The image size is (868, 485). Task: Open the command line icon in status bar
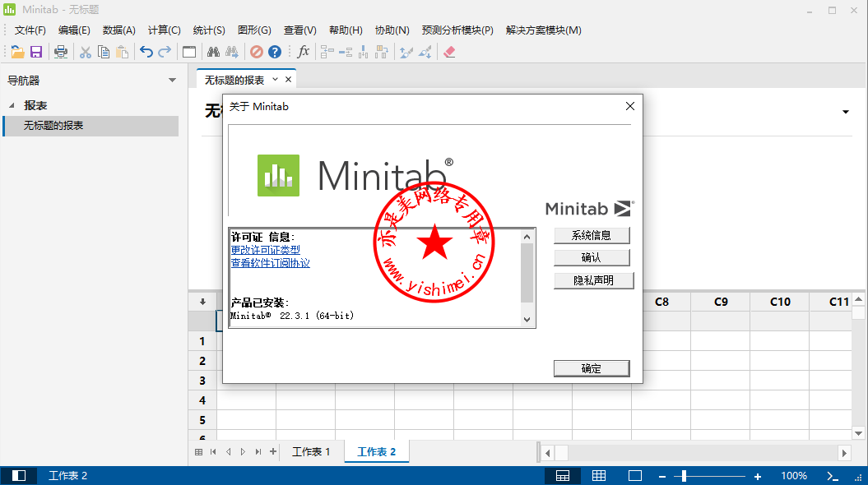click(x=833, y=476)
